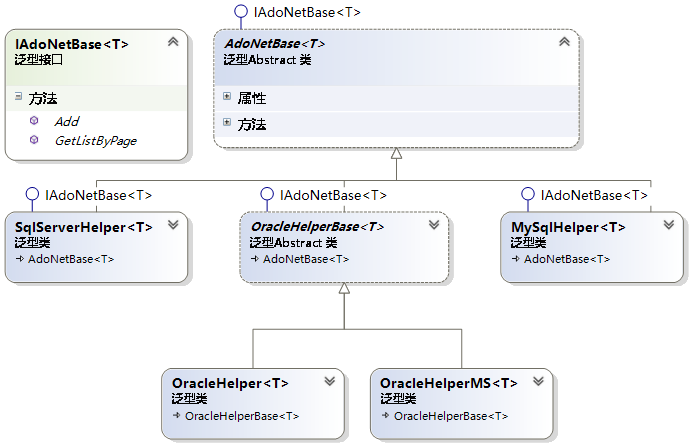The height and width of the screenshot is (444, 691).
Task: Click OracleHelperBase<T> base text in OracleHelperMS<T>
Action: point(451,416)
